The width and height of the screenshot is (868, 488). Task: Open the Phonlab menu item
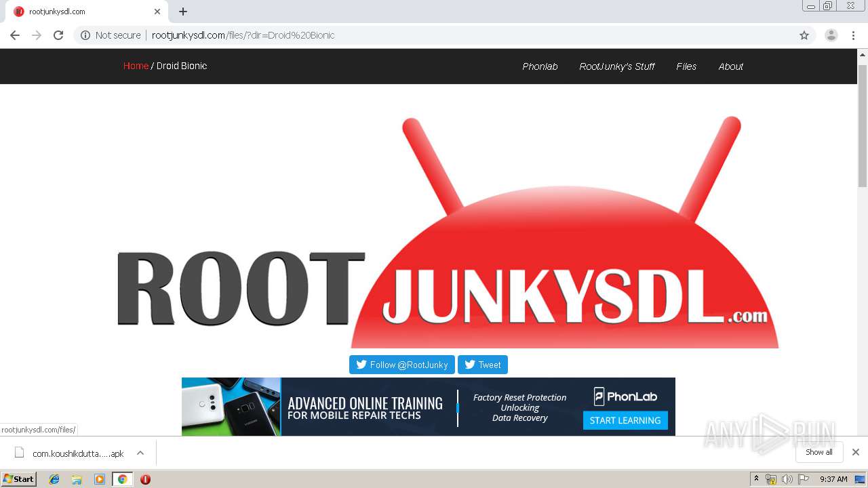click(540, 66)
